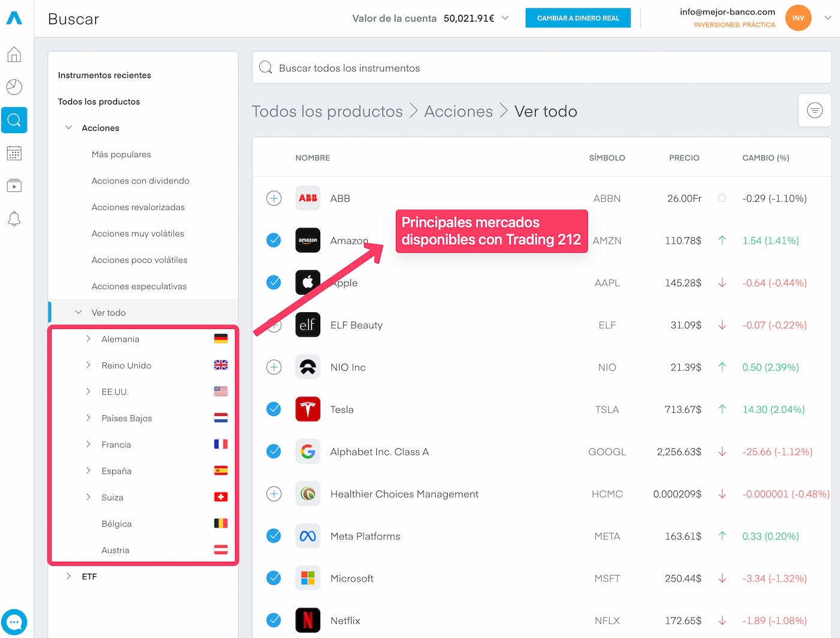Sort by Precio column header
This screenshot has width=840, height=638.
684,158
